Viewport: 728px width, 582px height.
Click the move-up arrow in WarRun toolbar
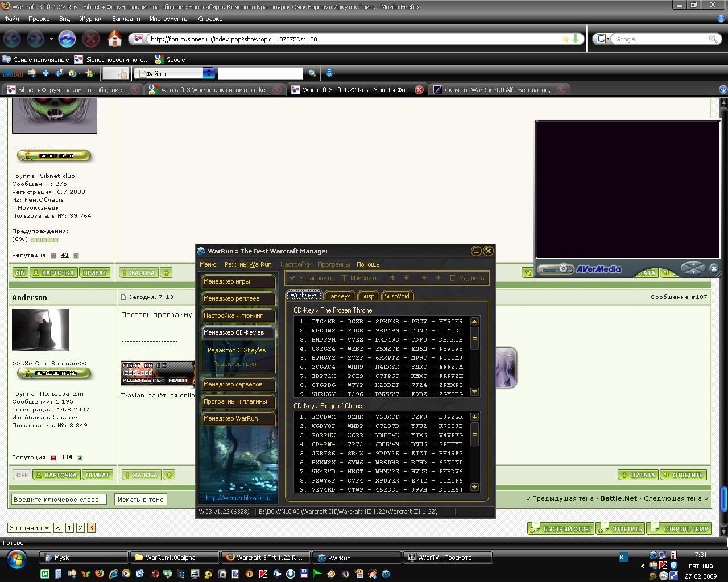coord(392,278)
